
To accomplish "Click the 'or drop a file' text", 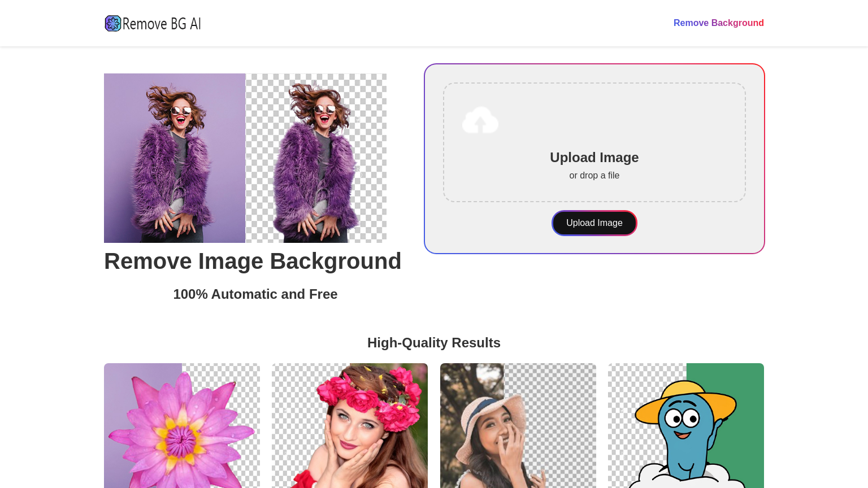I will coord(594,176).
